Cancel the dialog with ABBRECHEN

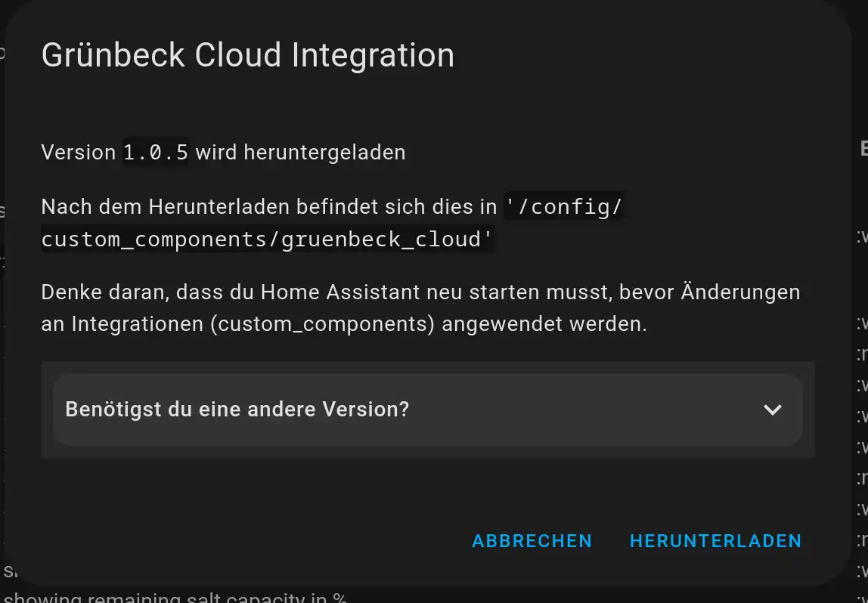click(532, 540)
